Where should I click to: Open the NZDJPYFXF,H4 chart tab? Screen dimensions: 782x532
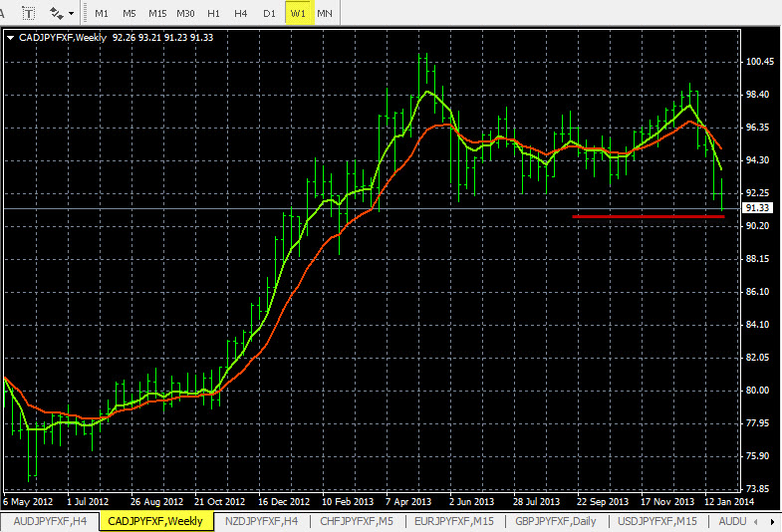[261, 521]
